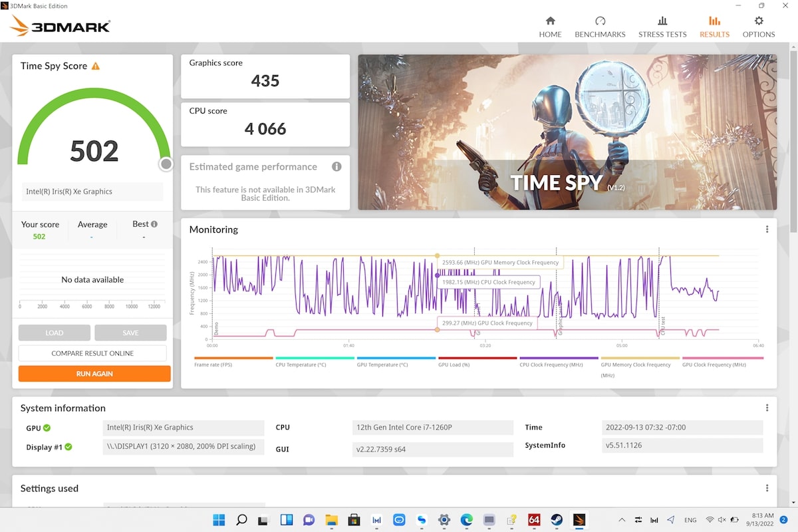Click the GPU Memory Clock graph marker
798x532 pixels.
[437, 255]
